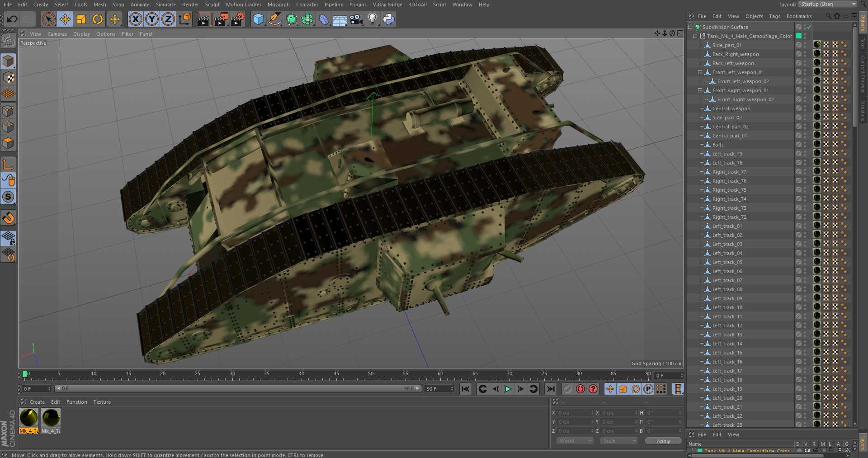The height and width of the screenshot is (458, 868).
Task: Open material manager Texture menu
Action: point(102,402)
